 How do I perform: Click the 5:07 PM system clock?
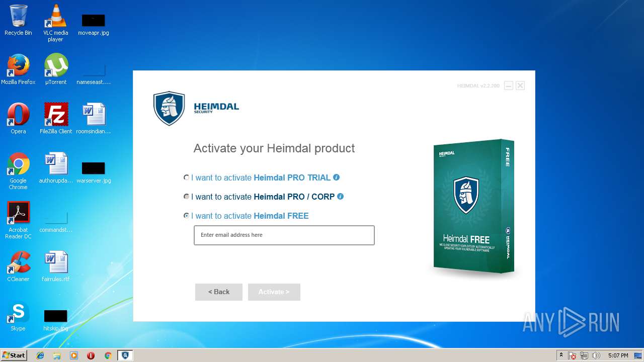[618, 355]
